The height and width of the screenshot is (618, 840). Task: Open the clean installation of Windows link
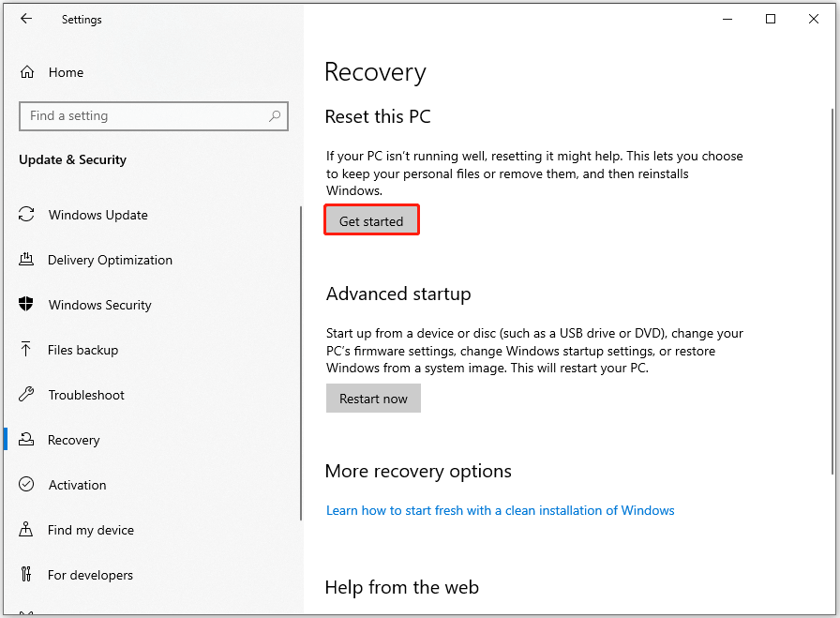(x=500, y=510)
